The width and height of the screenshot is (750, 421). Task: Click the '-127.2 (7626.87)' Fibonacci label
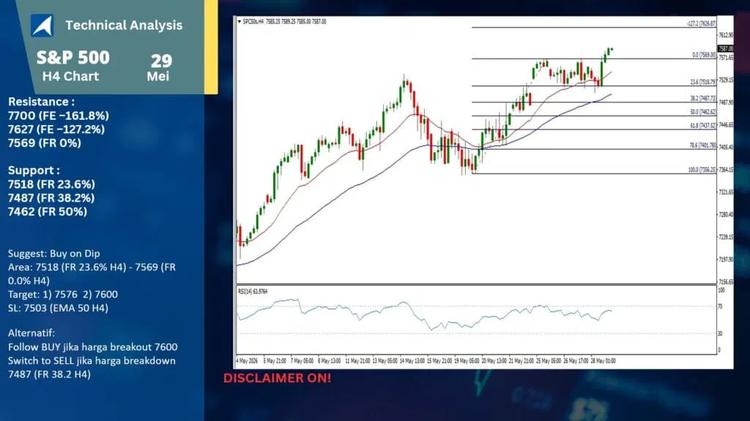pyautogui.click(x=702, y=23)
